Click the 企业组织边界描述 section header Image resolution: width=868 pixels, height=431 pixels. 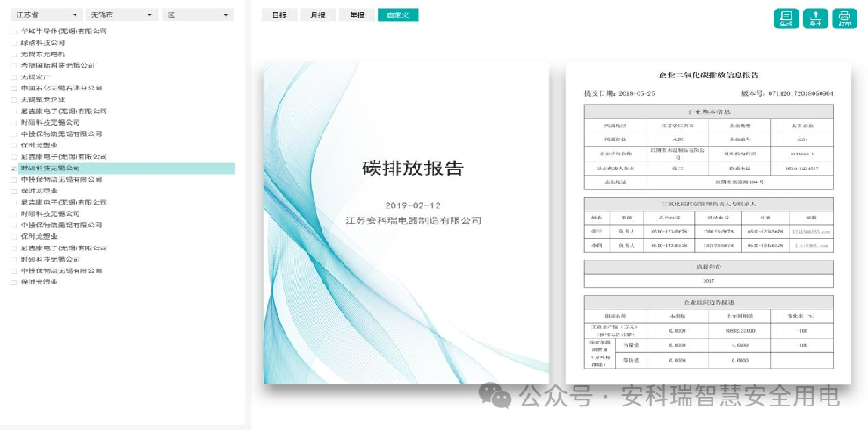709,303
